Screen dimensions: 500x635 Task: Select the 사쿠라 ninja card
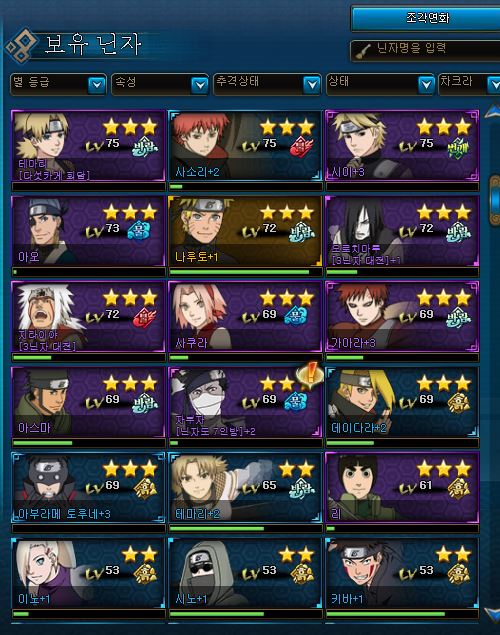[245, 316]
